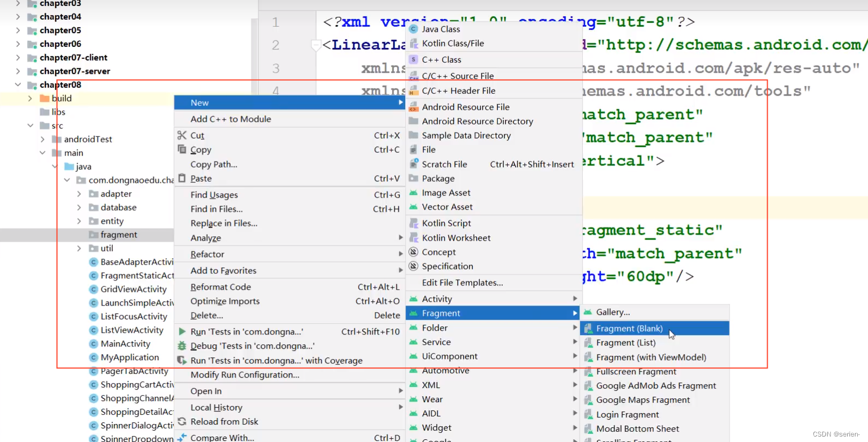Image resolution: width=868 pixels, height=442 pixels.
Task: Click Add C++ to Module
Action: [x=290, y=119]
